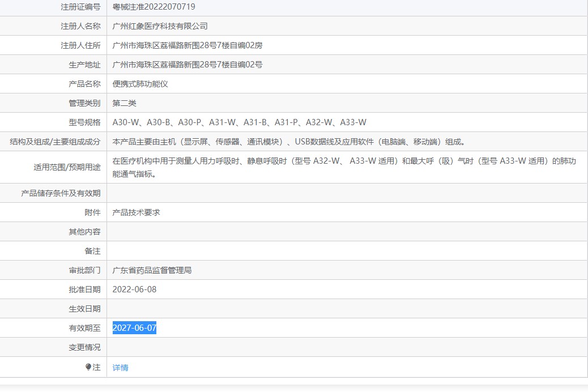This screenshot has height=392, width=588.
Task: Click the 适用范围/预期用途 label
Action: [67, 167]
